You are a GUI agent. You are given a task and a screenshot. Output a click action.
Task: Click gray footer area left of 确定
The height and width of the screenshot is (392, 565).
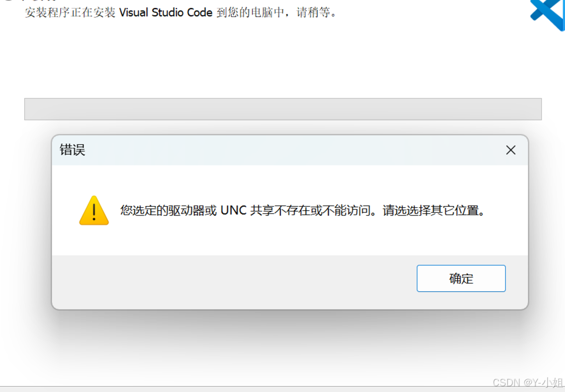coord(234,282)
